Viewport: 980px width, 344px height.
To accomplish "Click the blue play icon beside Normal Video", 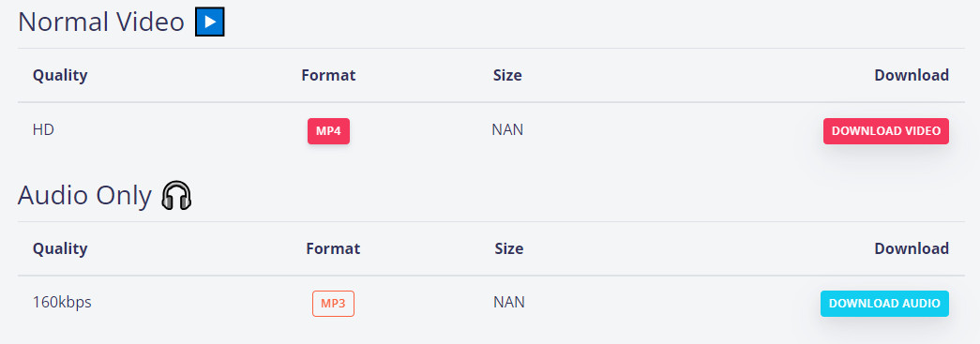I will pyautogui.click(x=210, y=22).
